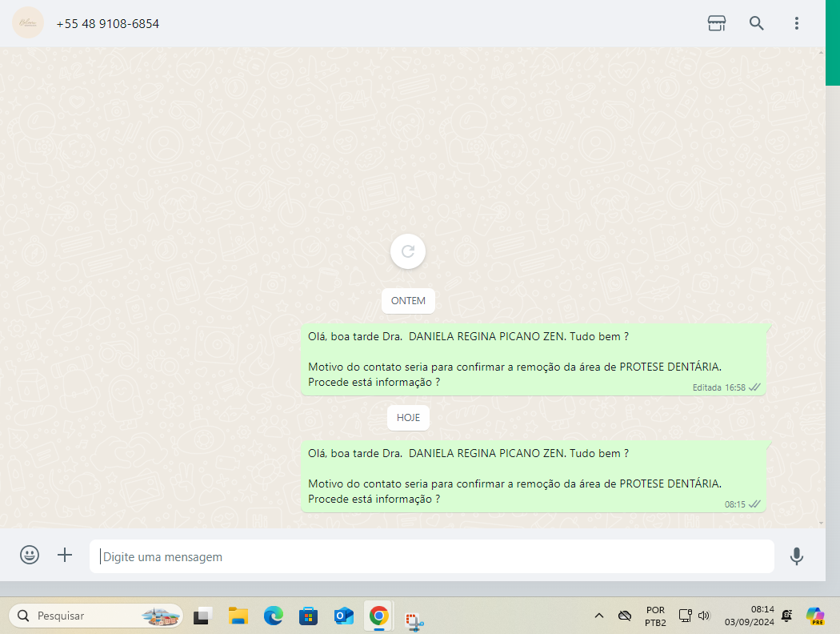Launch Copilot from the taskbar
Image resolution: width=840 pixels, height=634 pixels.
click(815, 616)
